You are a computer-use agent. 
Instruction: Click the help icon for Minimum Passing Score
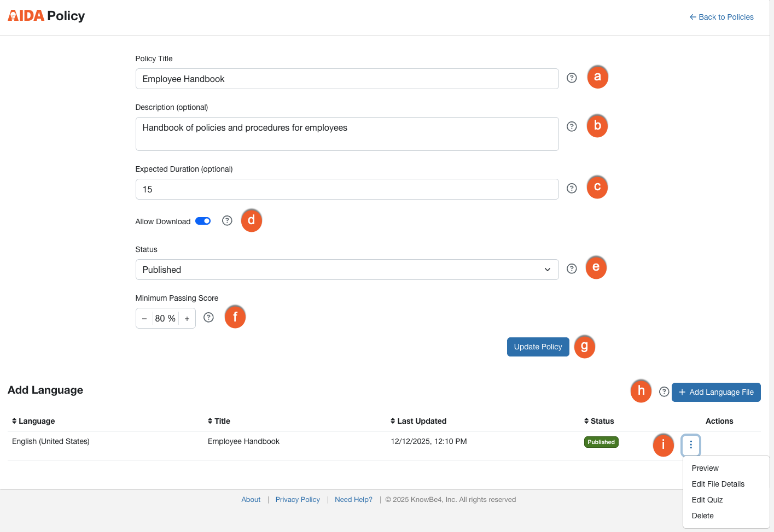pos(208,317)
